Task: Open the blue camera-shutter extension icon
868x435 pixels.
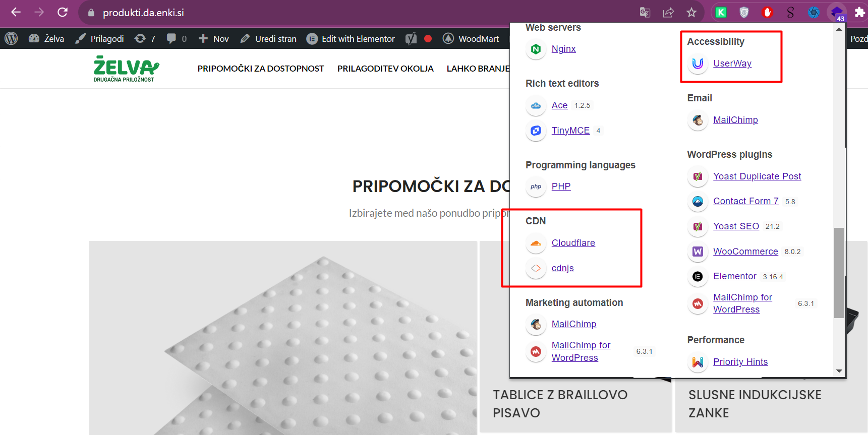Action: tap(814, 13)
